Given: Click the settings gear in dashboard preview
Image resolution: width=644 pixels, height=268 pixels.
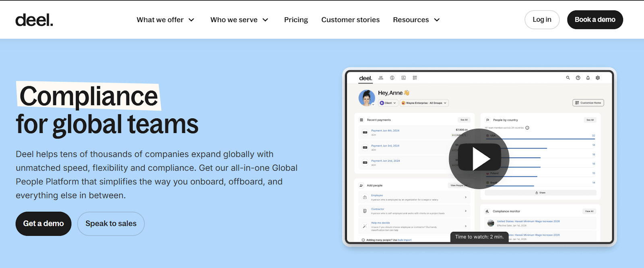Looking at the screenshot, I should (598, 78).
